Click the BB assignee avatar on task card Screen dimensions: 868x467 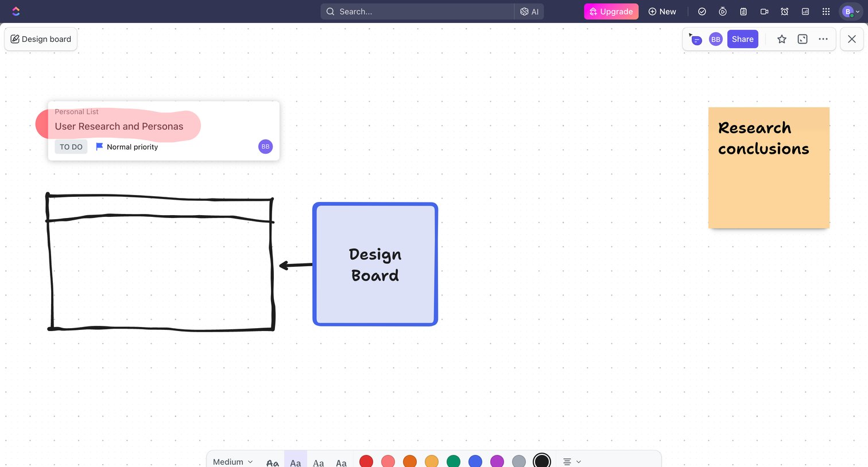[265, 147]
